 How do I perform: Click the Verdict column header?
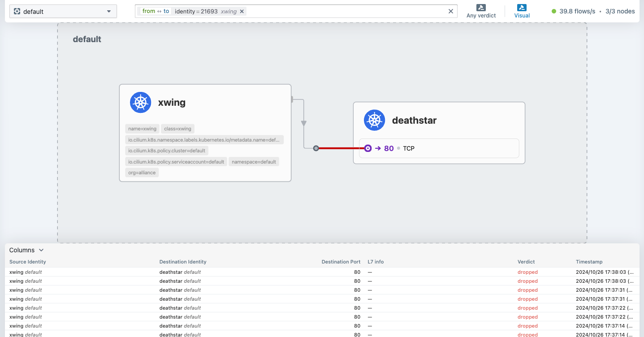(526, 262)
